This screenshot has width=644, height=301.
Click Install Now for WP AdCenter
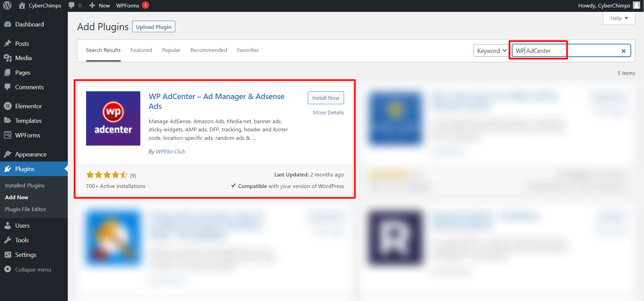tap(326, 98)
